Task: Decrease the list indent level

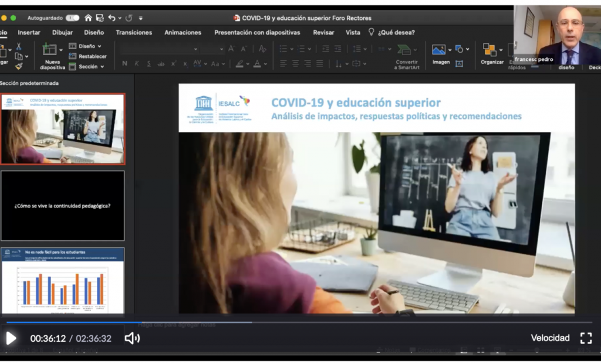Action: pos(325,49)
